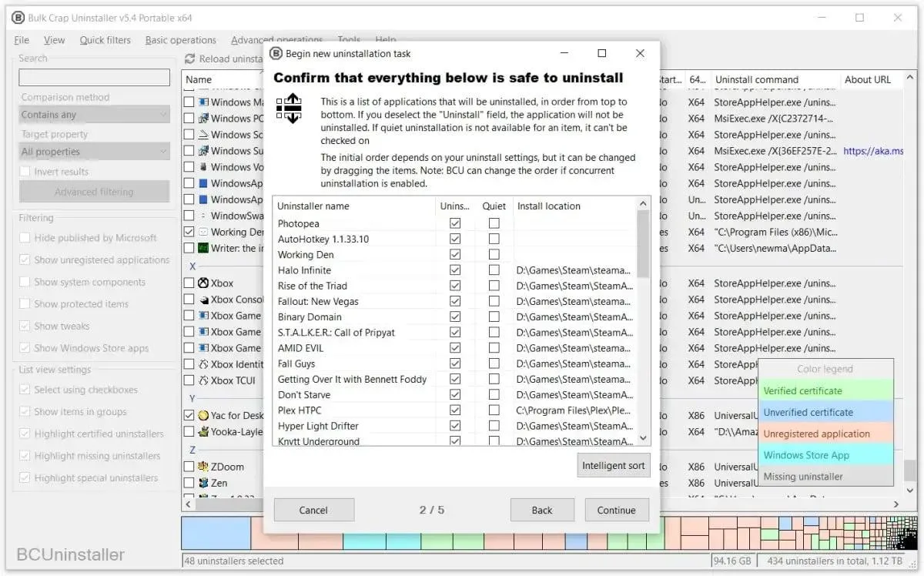Click the Intelligent sort button
The width and height of the screenshot is (924, 576).
pos(614,466)
